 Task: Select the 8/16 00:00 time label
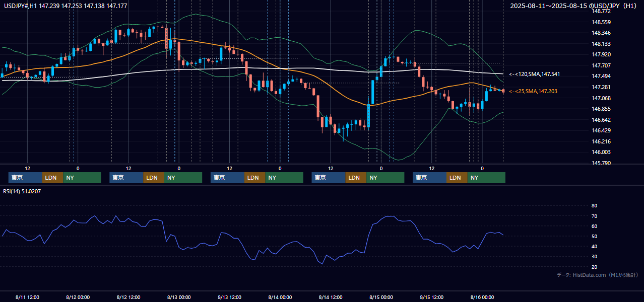pos(482,297)
